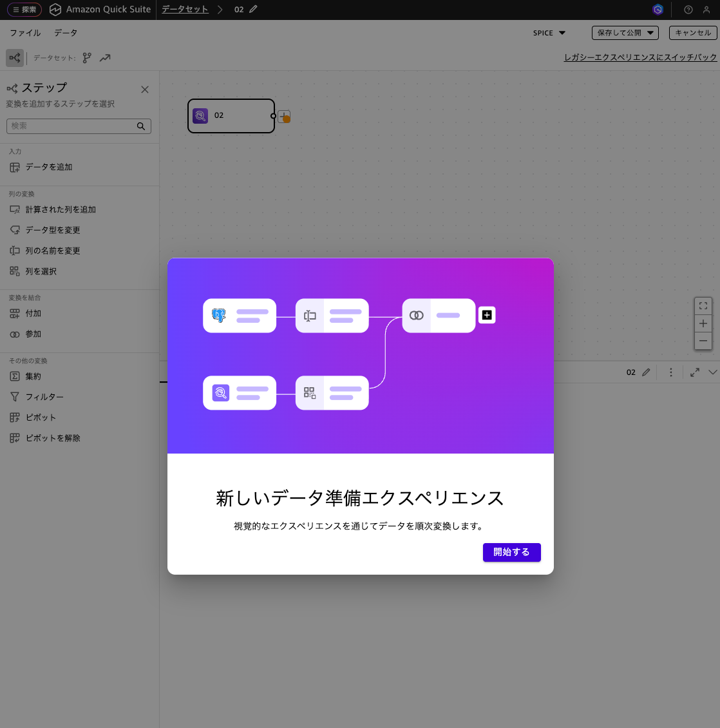
Task: Choose the ピボット step
Action: 41,417
